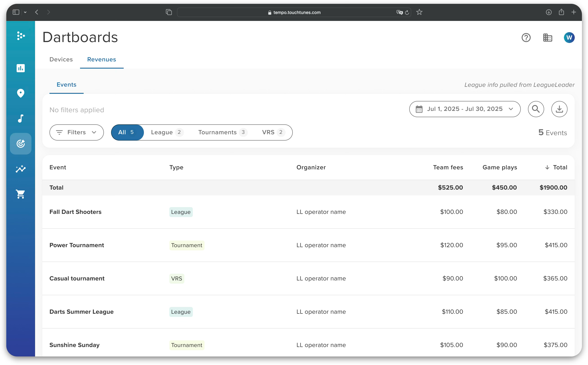Open the Fall Dart Shooters event

click(x=75, y=212)
